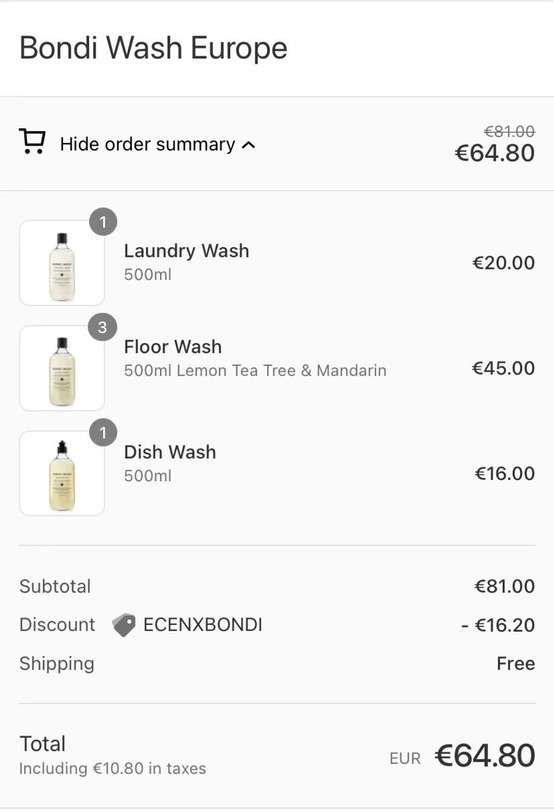Screen dimensions: 554x812
Task: Click the shopping cart icon
Action: pos(32,141)
